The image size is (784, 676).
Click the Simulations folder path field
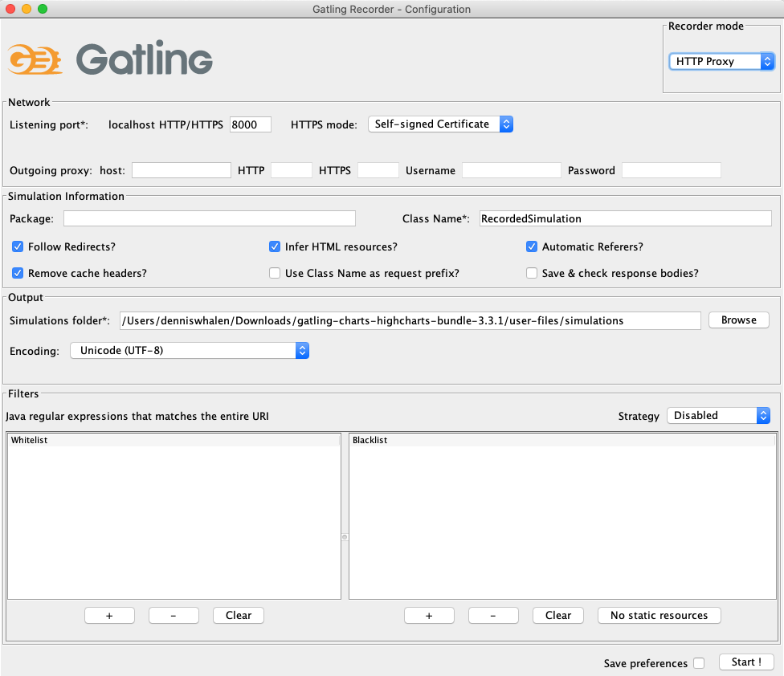pyautogui.click(x=410, y=321)
